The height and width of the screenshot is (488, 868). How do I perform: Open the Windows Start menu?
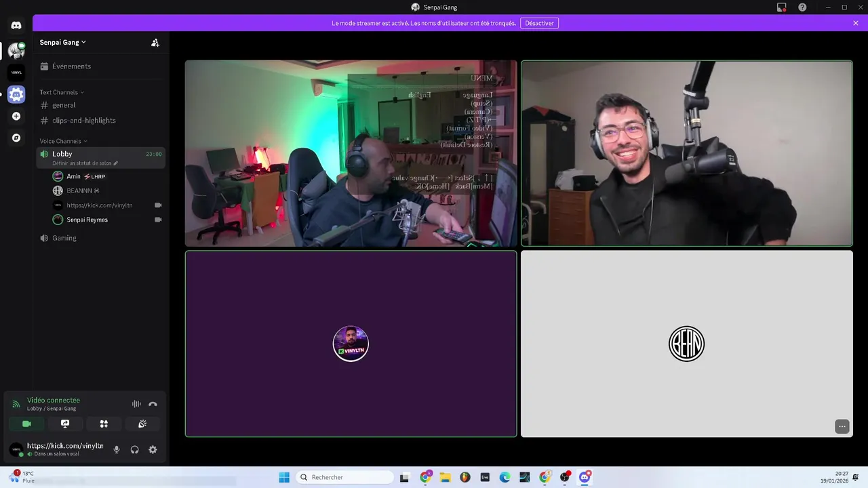(x=284, y=477)
